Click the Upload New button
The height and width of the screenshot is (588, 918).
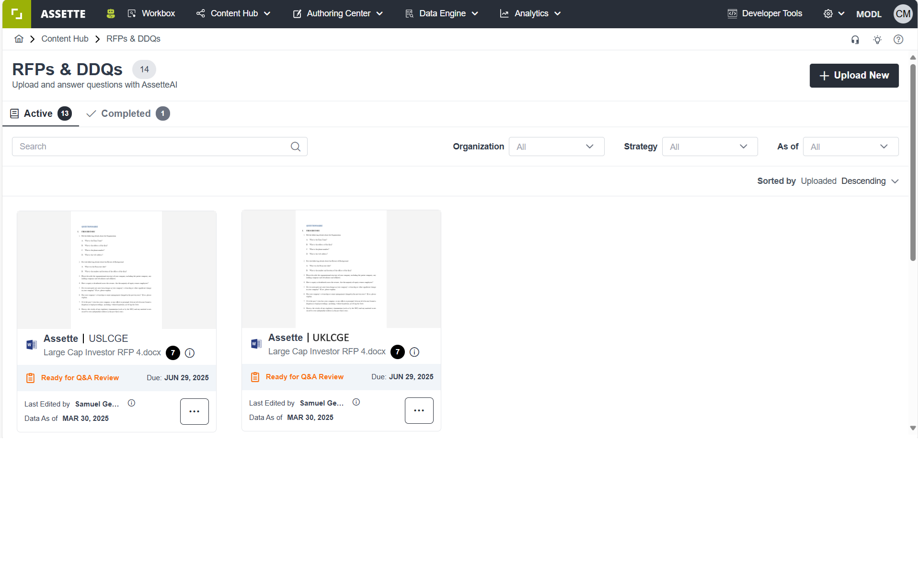pyautogui.click(x=854, y=76)
